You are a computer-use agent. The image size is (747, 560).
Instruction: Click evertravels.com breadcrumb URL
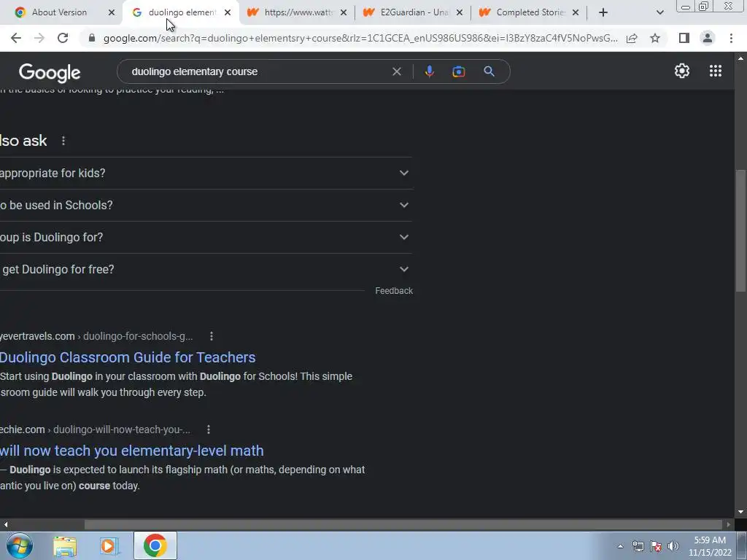coord(96,336)
